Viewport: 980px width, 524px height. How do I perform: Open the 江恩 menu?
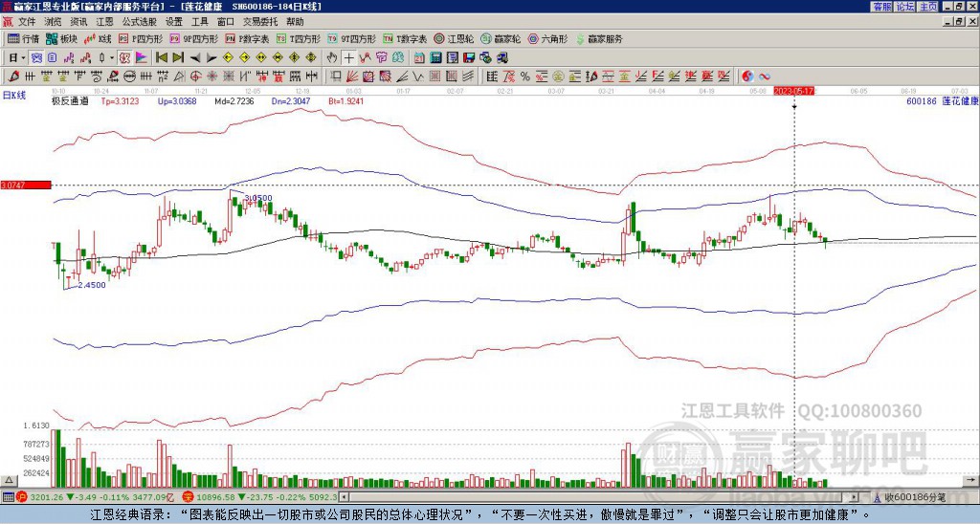click(x=104, y=22)
